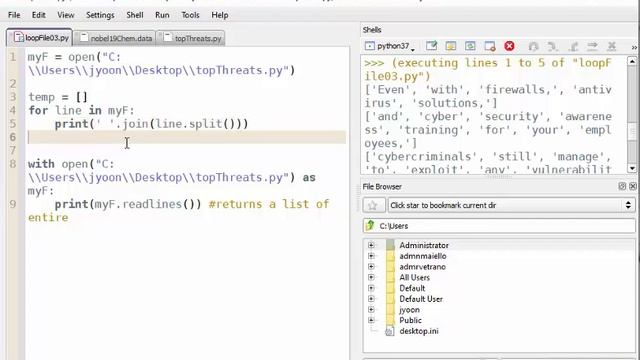Click the Interrupt shell icon with yellow lightning
Screen dimensions: 640x360
451,46
